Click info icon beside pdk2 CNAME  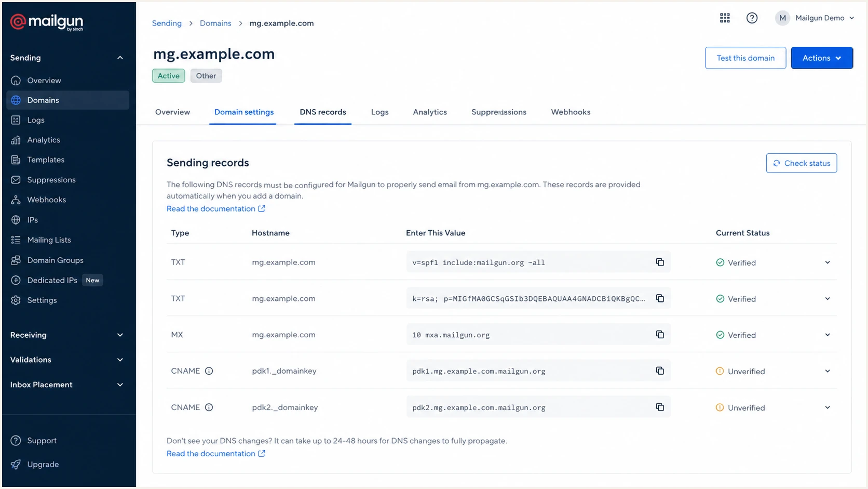click(x=209, y=407)
